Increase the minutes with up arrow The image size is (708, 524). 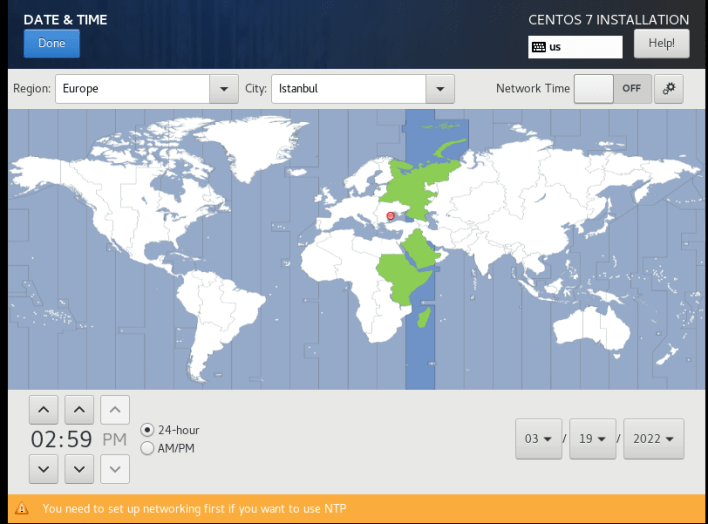coord(79,410)
